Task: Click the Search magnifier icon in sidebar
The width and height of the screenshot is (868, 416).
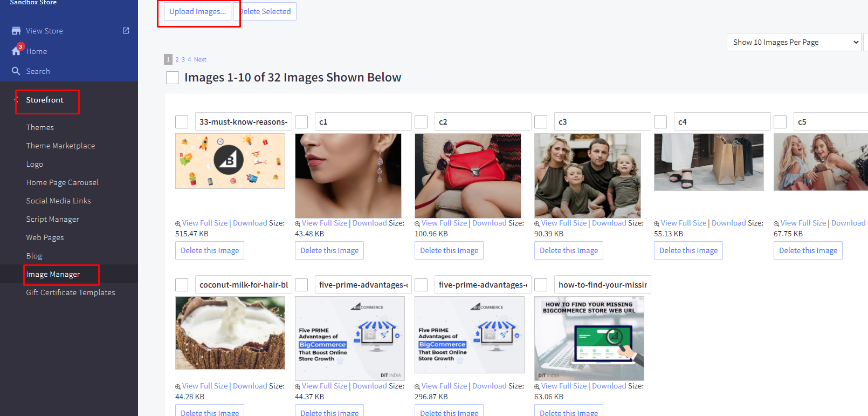Action: (x=16, y=71)
